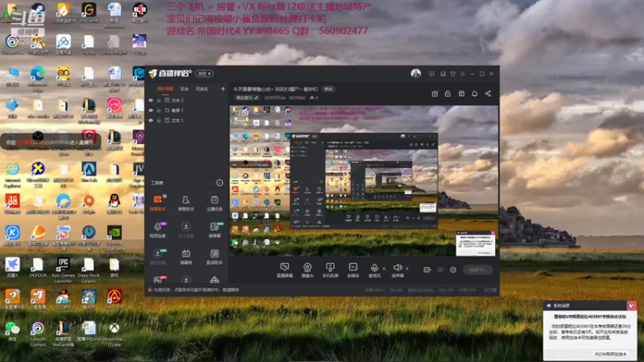Open the Ubisoft Connect desktop shortcut
The height and width of the screenshot is (362, 644).
pyautogui.click(x=37, y=334)
